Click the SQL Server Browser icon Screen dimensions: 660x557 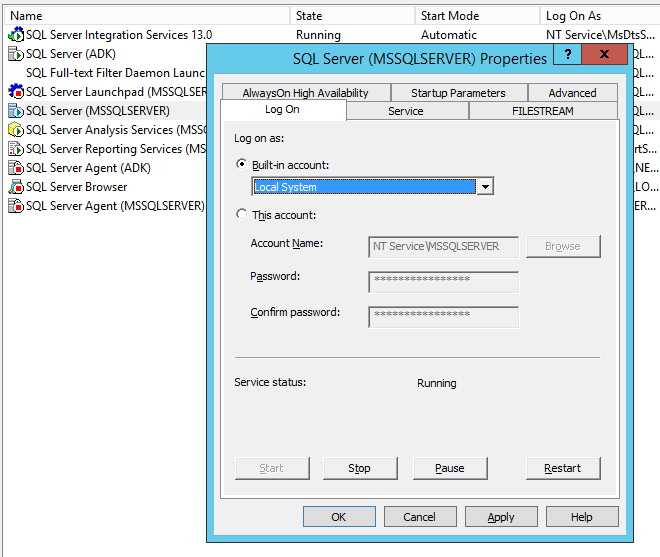(16, 187)
